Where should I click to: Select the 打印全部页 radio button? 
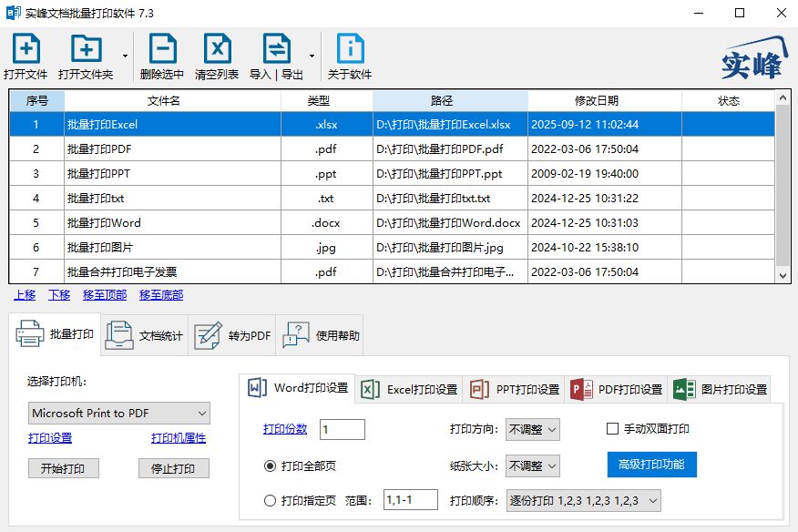pos(271,465)
